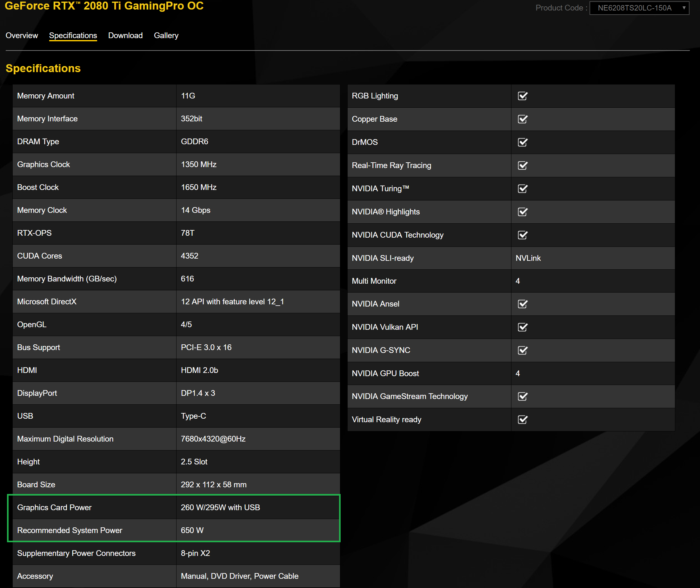Select the Specifications tab
Screen dimensions: 700x588
click(x=73, y=35)
